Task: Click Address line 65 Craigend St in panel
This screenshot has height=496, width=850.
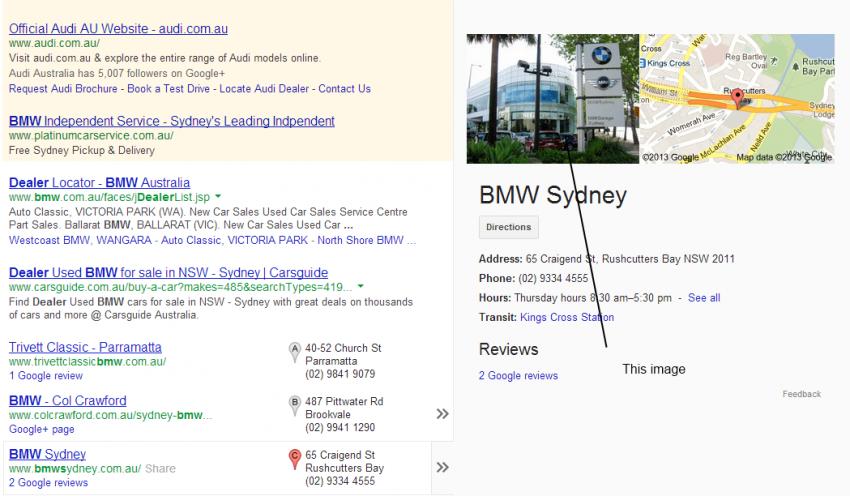Action: (x=607, y=259)
